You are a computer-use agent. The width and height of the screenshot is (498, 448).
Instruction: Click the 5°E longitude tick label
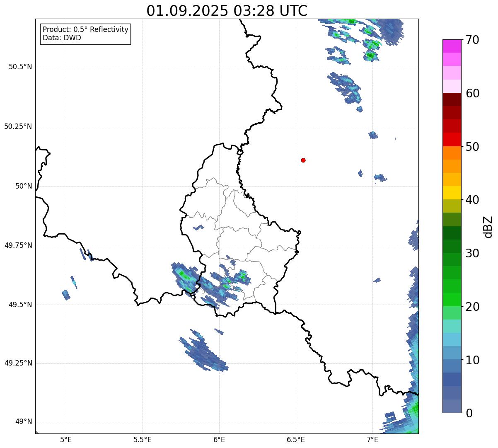click(x=66, y=440)
